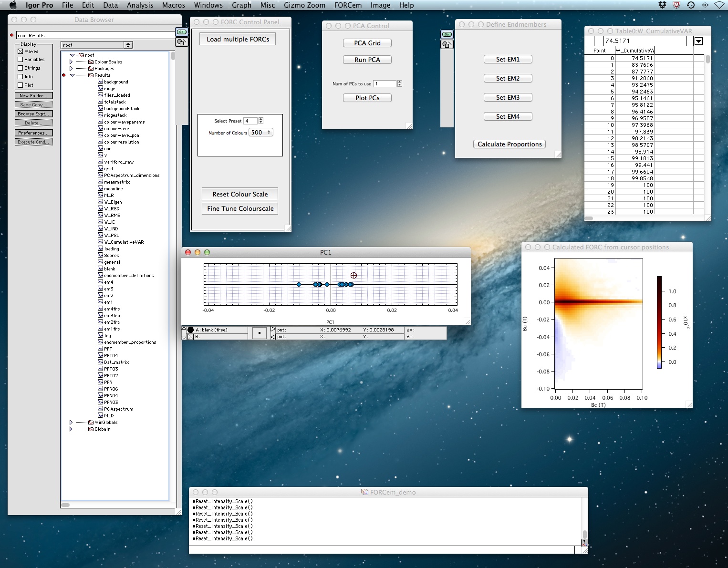Click the Go operate-mode icon beside the FORC Control Panel
Image resolution: width=728 pixels, height=568 pixels.
click(x=181, y=32)
